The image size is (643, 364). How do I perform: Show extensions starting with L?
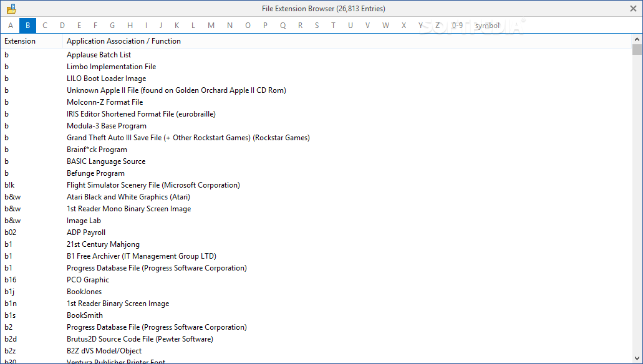193,26
